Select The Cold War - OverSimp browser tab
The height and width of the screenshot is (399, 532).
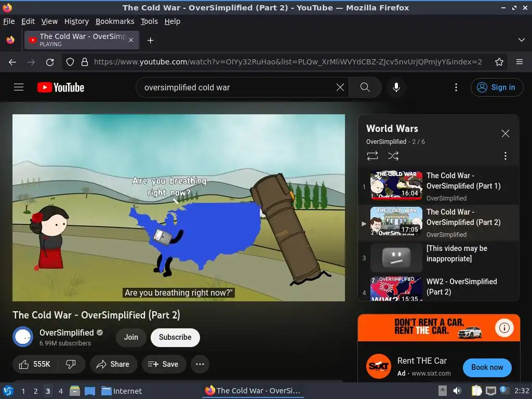tap(82, 40)
